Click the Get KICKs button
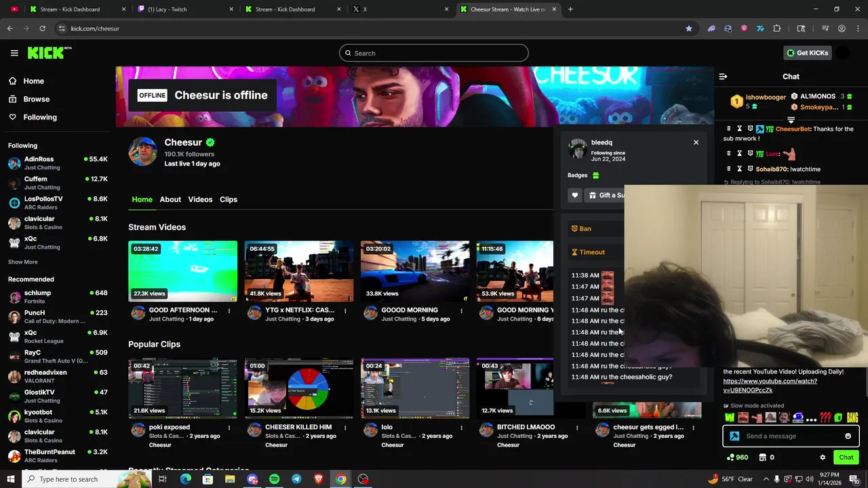The image size is (868, 488). pos(807,53)
